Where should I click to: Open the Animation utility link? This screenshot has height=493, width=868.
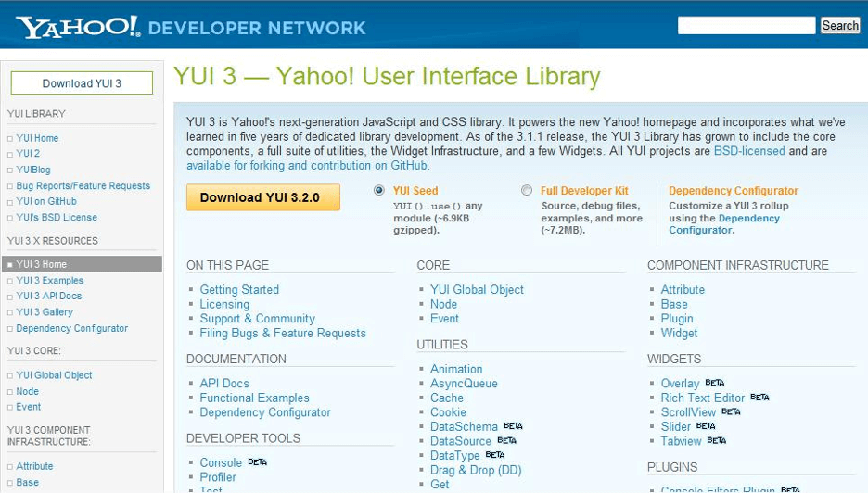click(x=456, y=369)
